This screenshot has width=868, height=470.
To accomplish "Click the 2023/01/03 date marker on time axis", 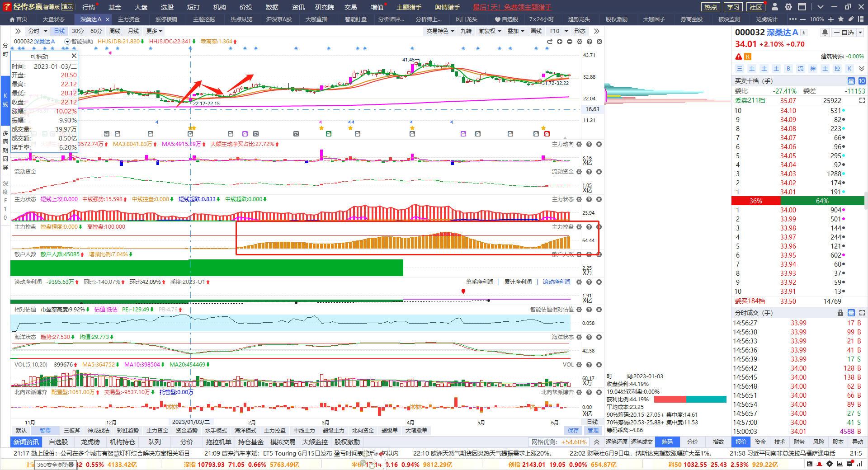I will point(190,422).
